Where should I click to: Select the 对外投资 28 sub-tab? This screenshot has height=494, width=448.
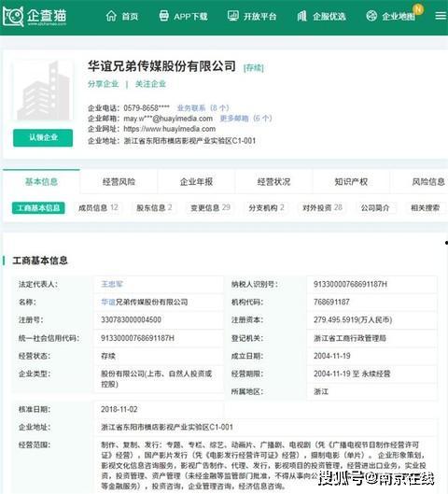[x=322, y=208]
